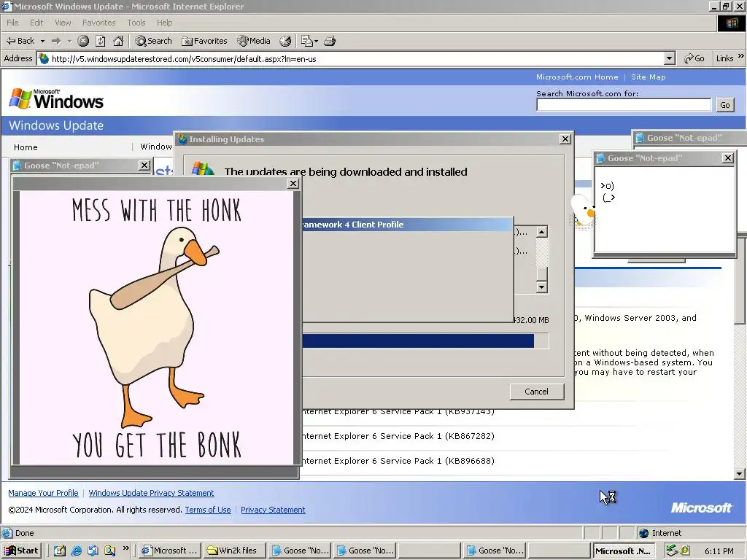Click the Go button beside Microsoft search field
Viewport: 747px width, 560px height.
[724, 105]
